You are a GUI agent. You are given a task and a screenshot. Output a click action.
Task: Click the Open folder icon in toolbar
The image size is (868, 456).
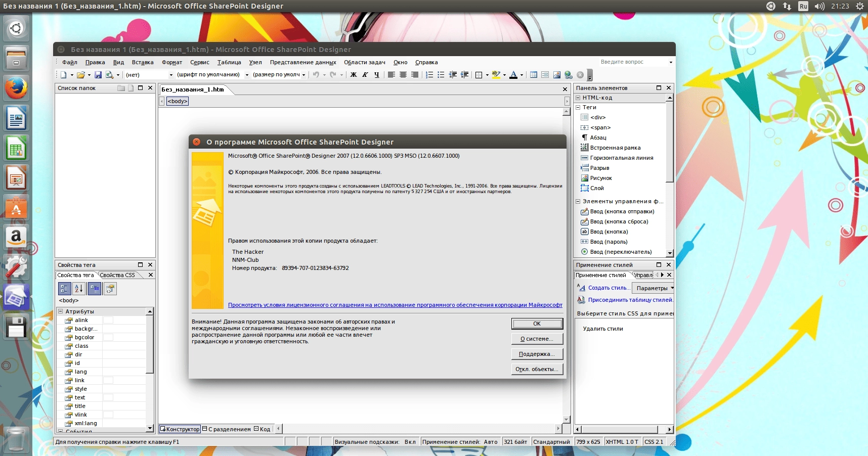coord(80,75)
